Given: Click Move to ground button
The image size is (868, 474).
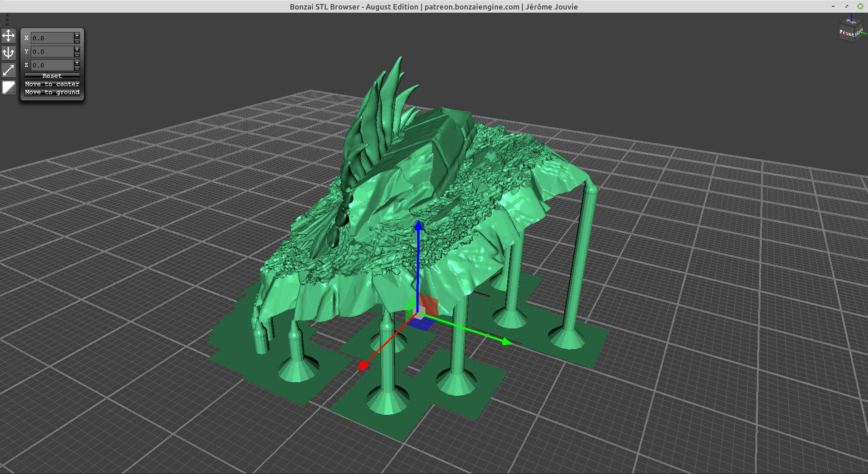Looking at the screenshot, I should point(52,92).
